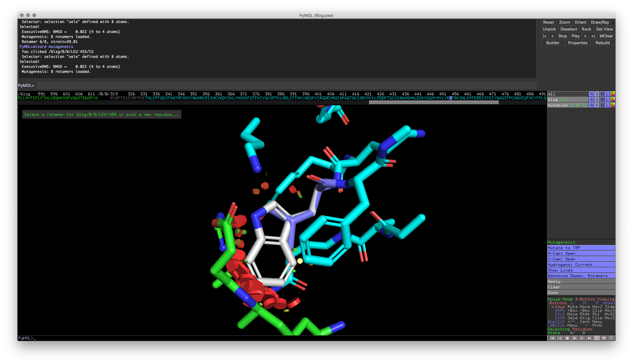Click the Get View button
Screen dimensions: 633x364
(604, 29)
